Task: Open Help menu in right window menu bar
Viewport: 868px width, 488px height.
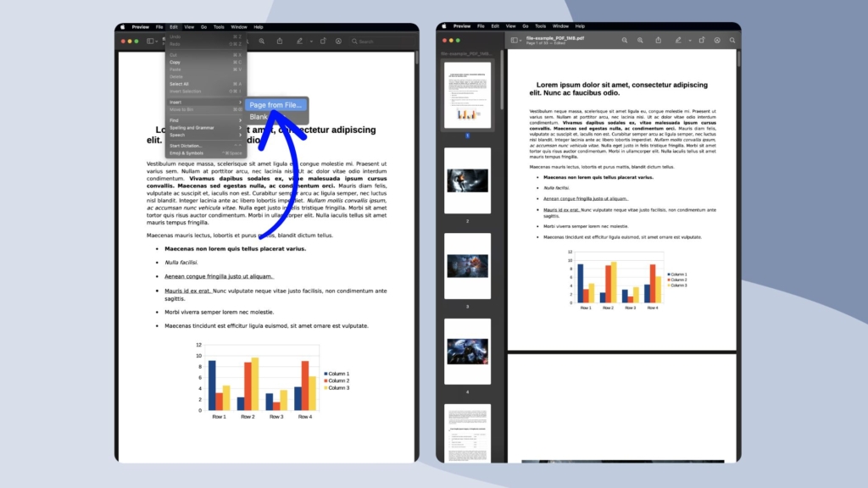Action: [x=580, y=26]
